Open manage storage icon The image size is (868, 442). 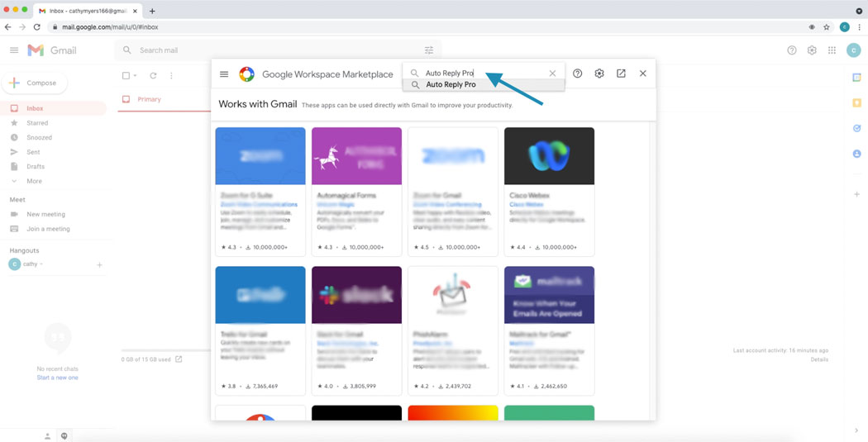179,359
